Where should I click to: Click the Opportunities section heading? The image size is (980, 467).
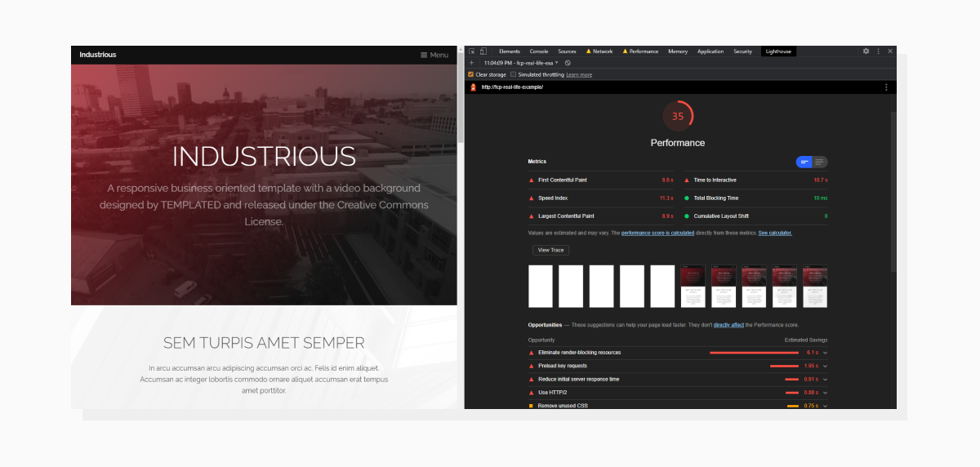tap(545, 325)
